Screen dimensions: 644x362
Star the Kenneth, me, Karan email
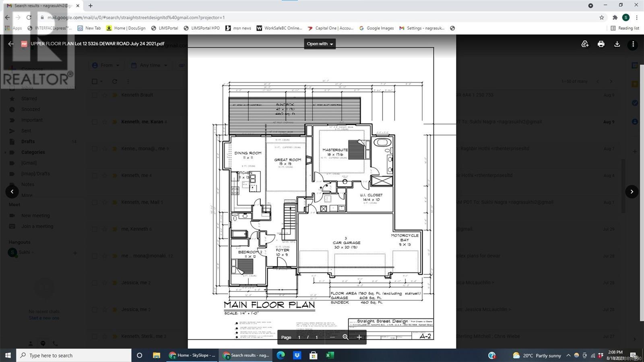click(105, 122)
